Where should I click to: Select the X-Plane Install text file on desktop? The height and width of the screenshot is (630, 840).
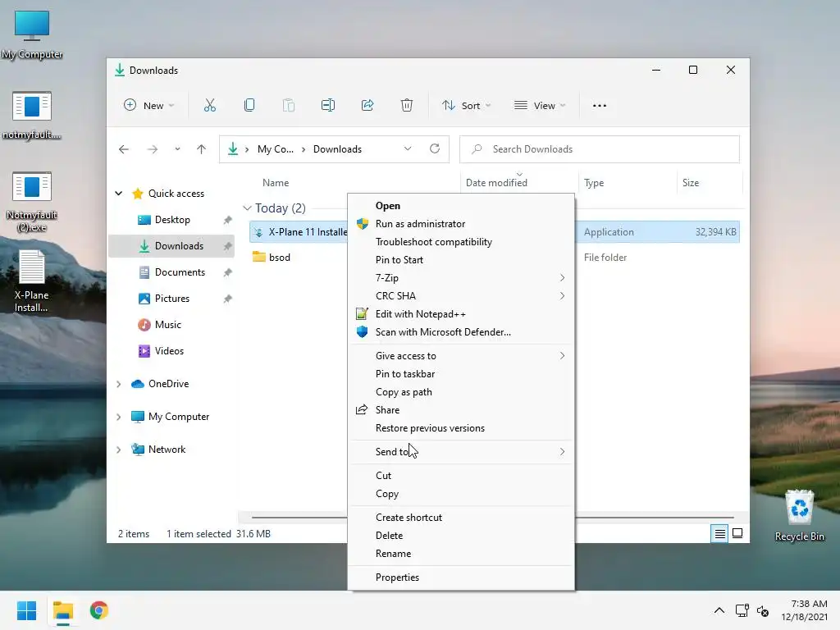coord(32,281)
